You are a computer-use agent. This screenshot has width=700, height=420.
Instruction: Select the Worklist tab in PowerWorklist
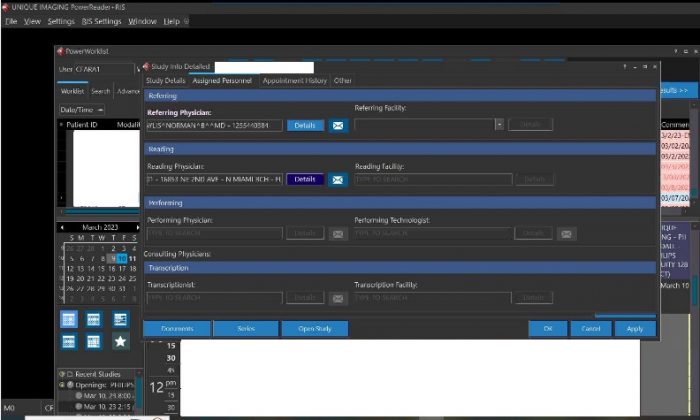72,91
